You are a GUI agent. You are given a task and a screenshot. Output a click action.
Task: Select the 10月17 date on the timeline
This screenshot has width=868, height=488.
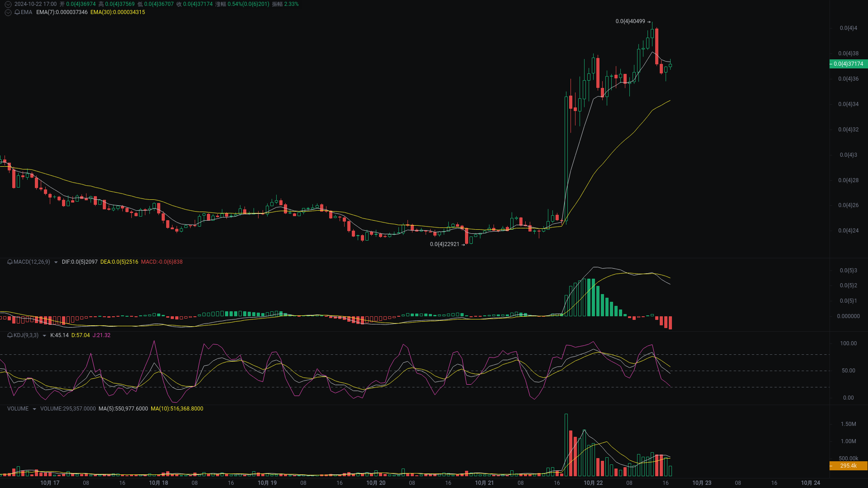tap(50, 483)
